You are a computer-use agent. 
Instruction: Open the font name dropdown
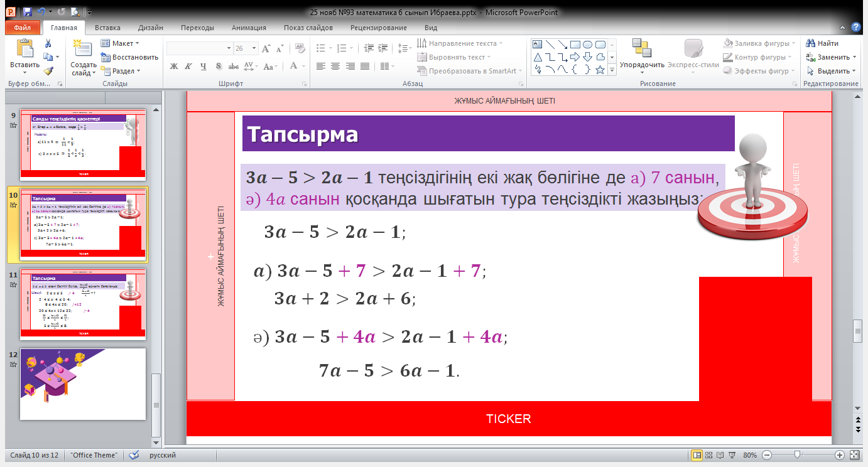[229, 48]
